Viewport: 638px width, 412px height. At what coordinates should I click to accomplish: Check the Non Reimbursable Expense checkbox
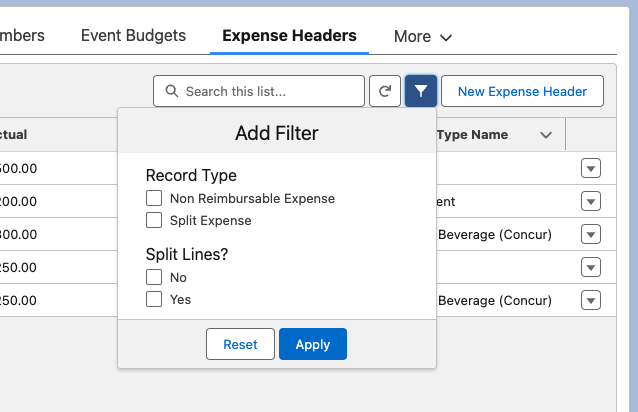154,198
